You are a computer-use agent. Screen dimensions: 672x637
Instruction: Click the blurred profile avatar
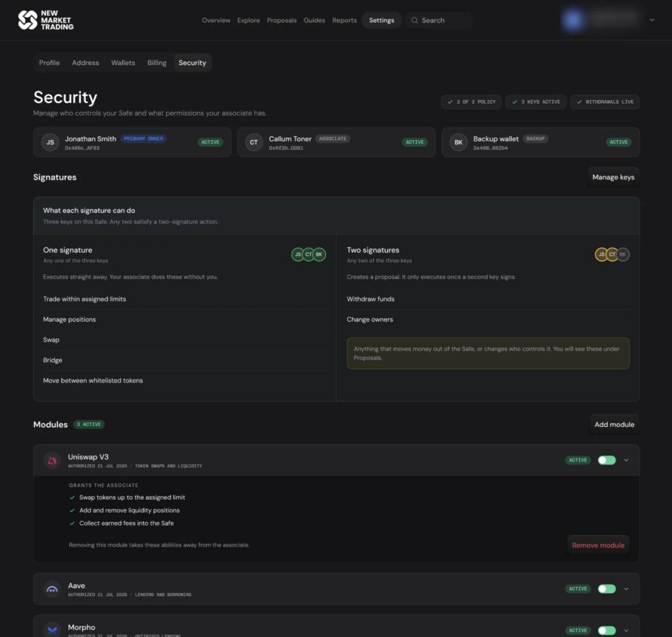coord(573,20)
